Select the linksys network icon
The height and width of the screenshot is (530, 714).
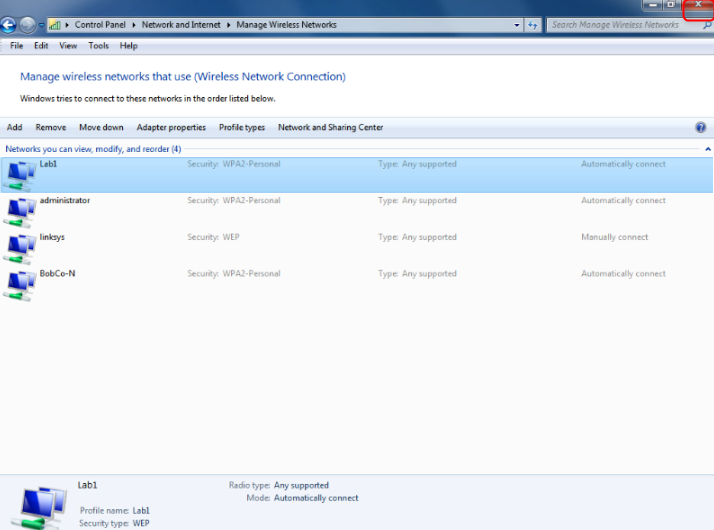19,249
